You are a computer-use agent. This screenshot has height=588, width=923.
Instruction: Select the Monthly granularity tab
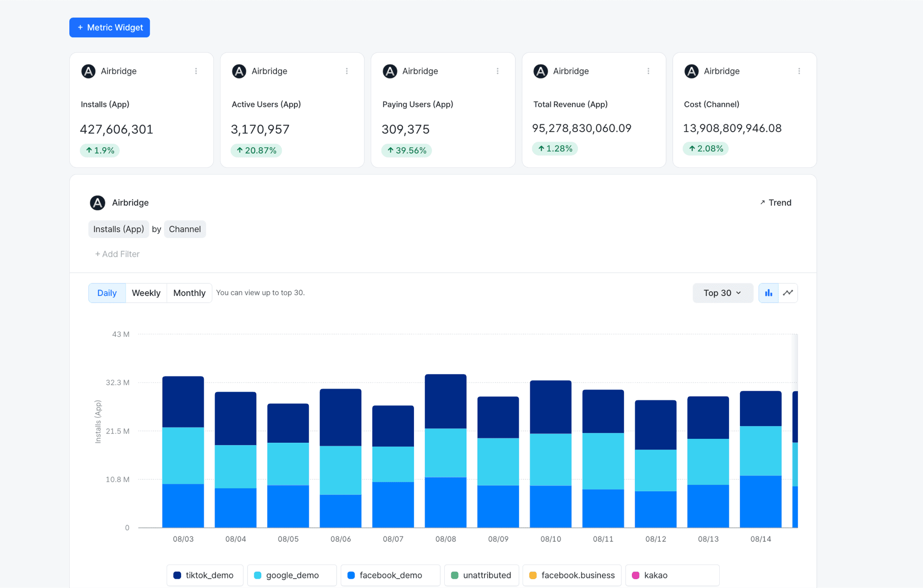(x=189, y=293)
